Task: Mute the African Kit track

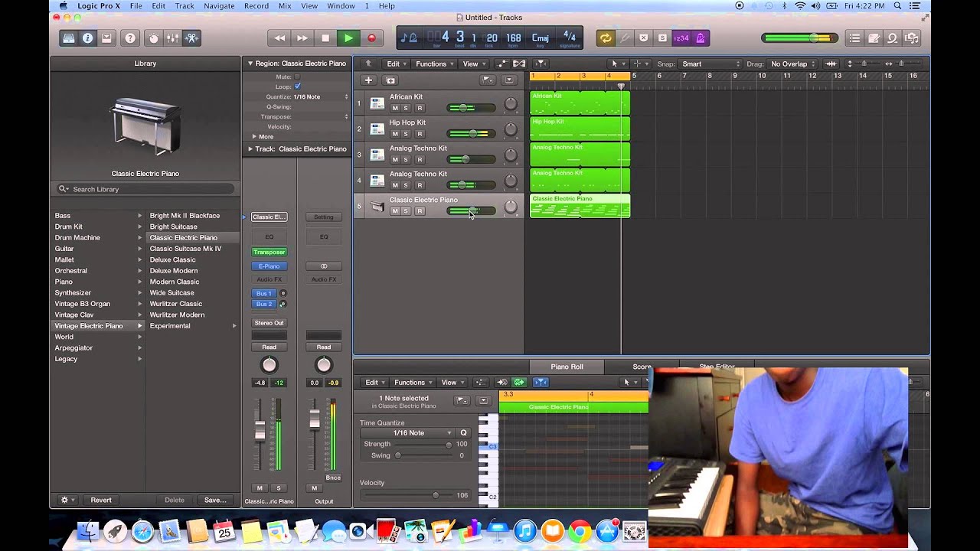Action: point(395,109)
